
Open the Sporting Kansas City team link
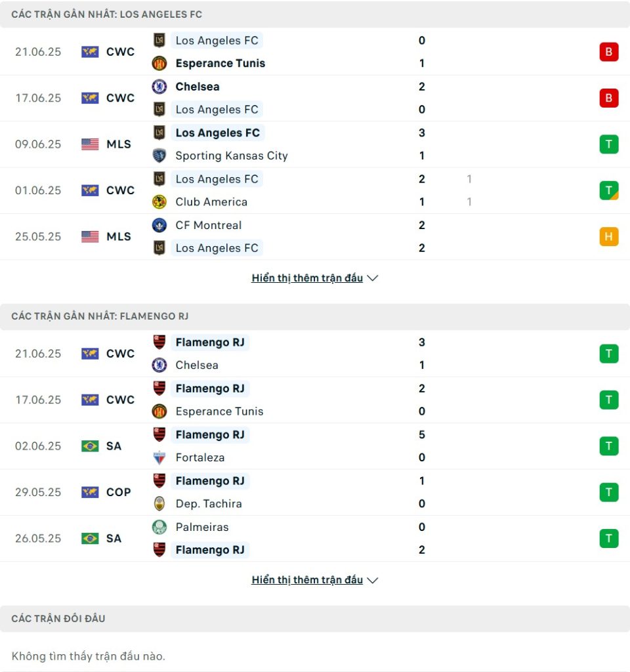coord(232,156)
